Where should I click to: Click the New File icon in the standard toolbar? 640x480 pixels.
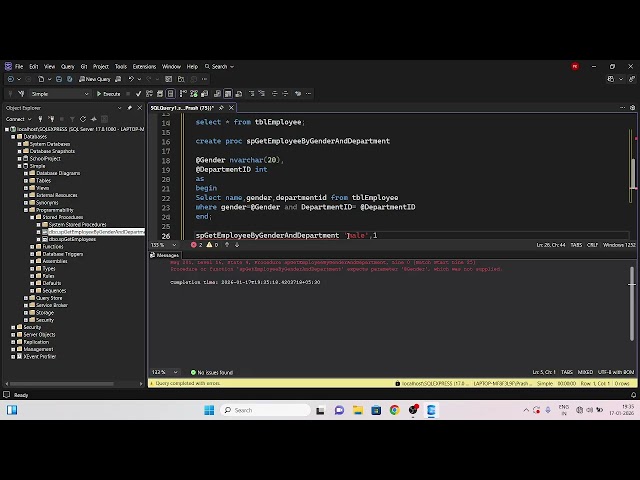pos(41,79)
